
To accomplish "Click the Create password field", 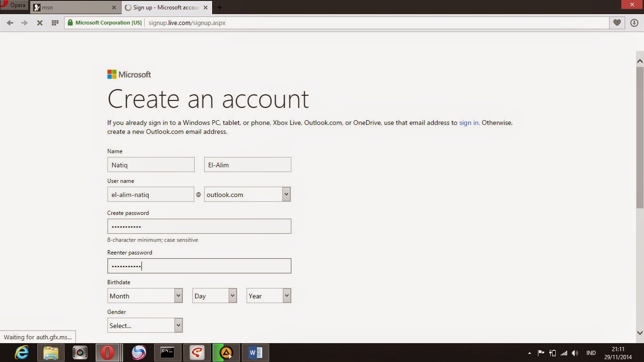I will [x=199, y=226].
